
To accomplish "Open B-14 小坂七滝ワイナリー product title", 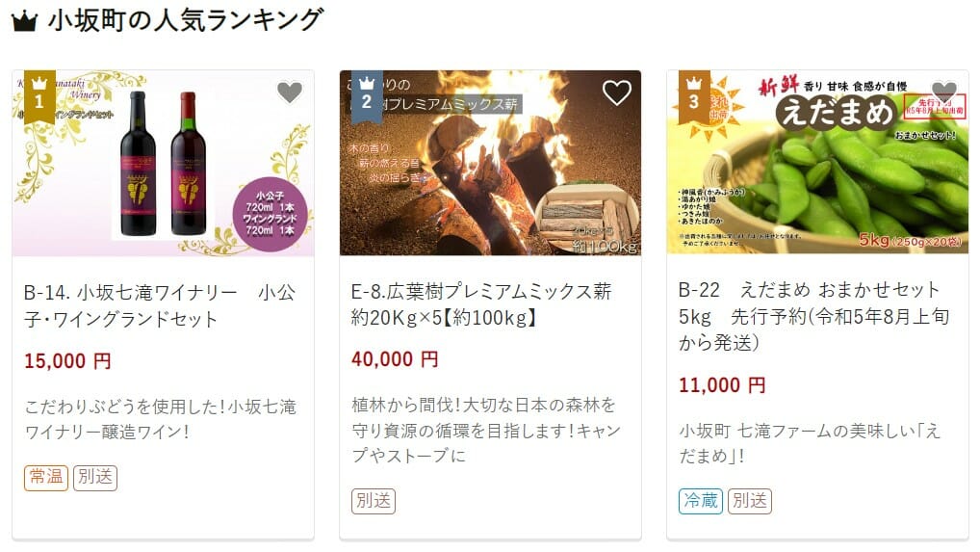I will pyautogui.click(x=160, y=305).
